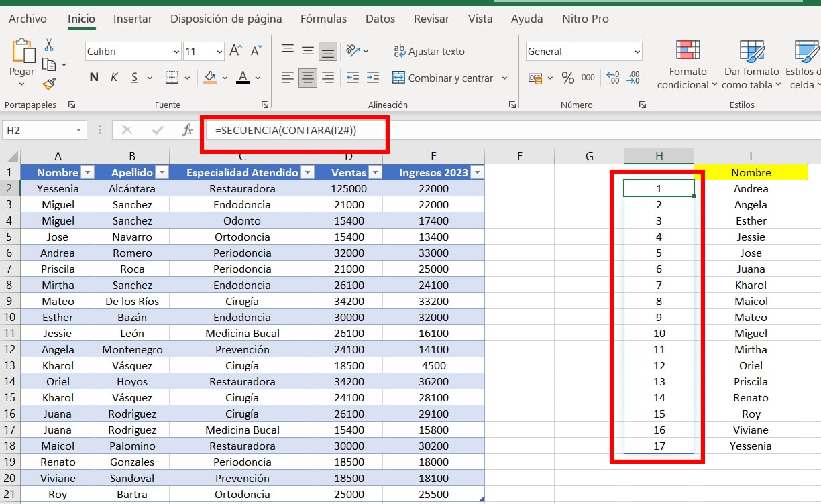
Task: Click the Insert Function fx icon
Action: [x=187, y=130]
